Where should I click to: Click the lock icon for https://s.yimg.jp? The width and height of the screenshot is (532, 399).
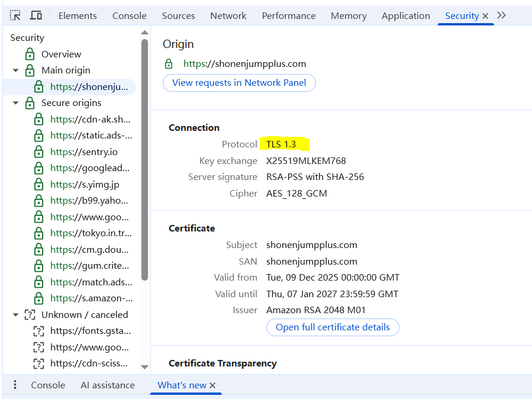coord(38,184)
